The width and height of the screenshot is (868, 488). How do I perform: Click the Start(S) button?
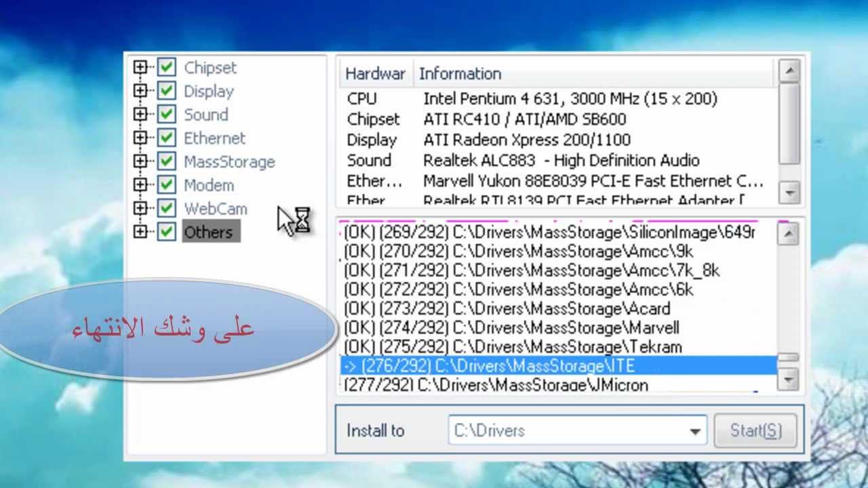pyautogui.click(x=755, y=430)
